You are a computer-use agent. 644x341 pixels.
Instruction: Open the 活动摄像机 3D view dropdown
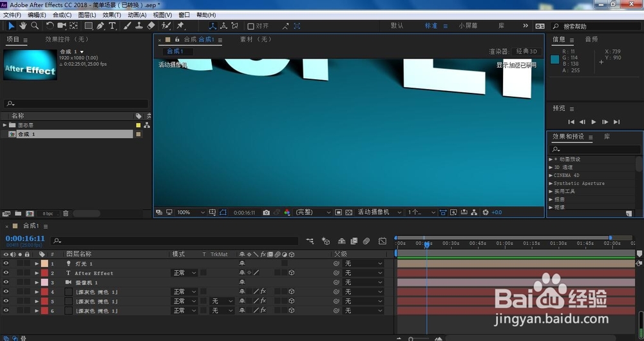[x=379, y=212]
